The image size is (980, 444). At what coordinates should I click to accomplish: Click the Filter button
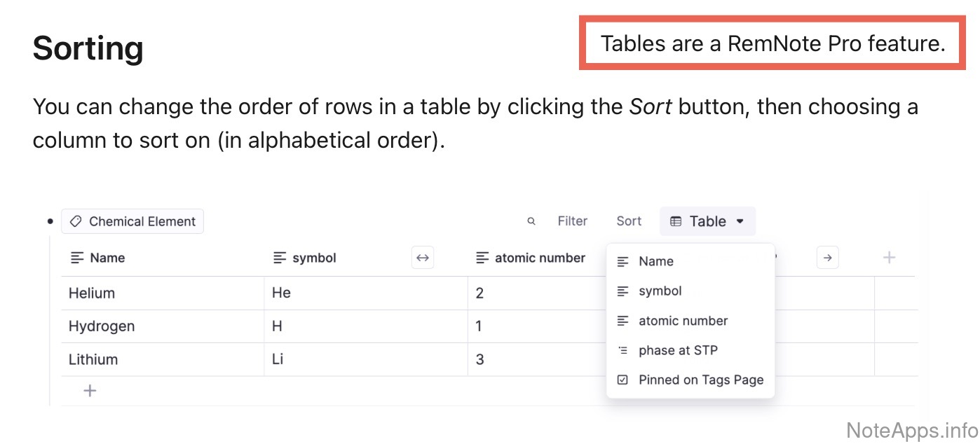(572, 221)
